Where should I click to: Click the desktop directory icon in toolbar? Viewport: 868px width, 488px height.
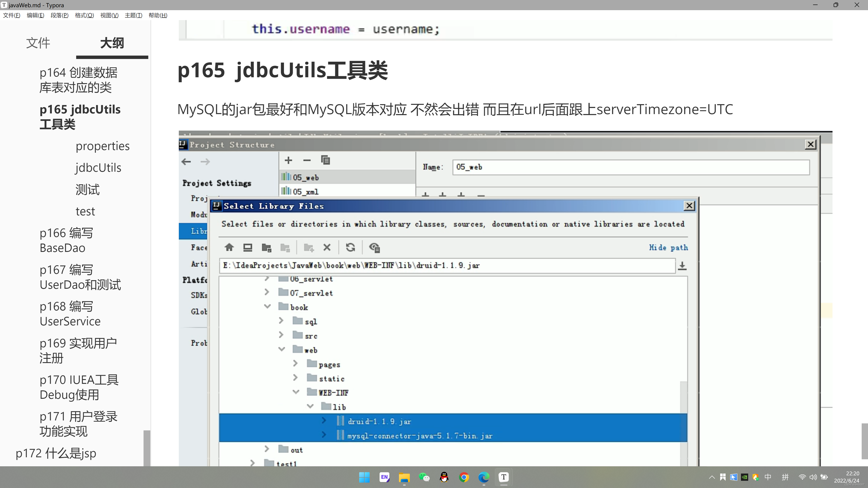click(x=248, y=248)
